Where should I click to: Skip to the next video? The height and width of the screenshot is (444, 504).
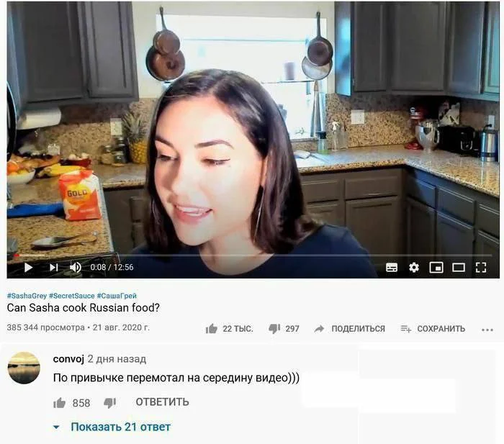tap(54, 267)
